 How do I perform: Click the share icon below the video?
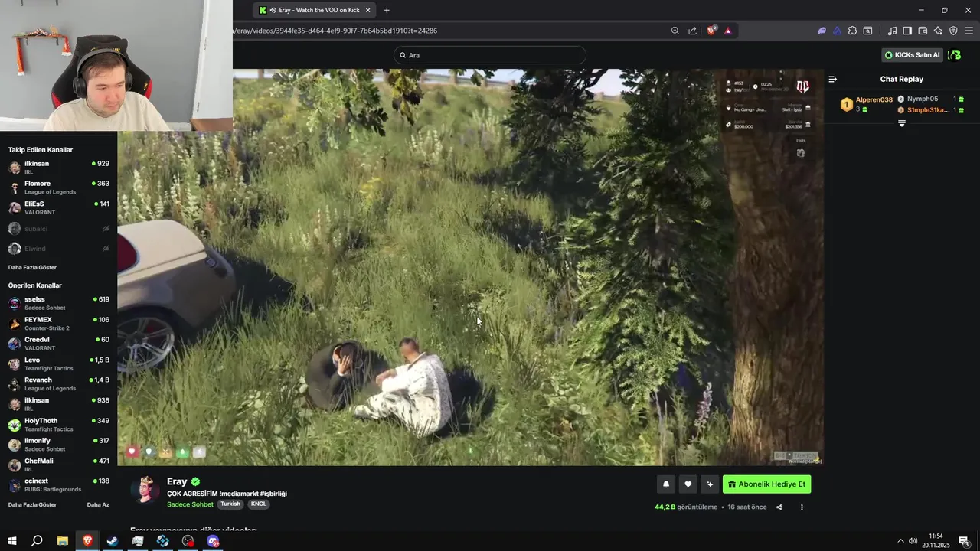coord(779,507)
